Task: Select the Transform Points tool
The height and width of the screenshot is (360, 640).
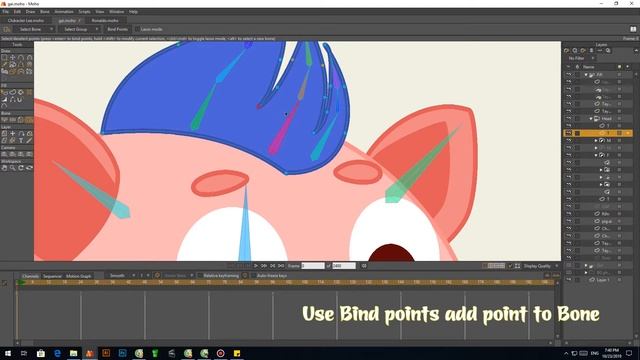Action: pos(13,58)
